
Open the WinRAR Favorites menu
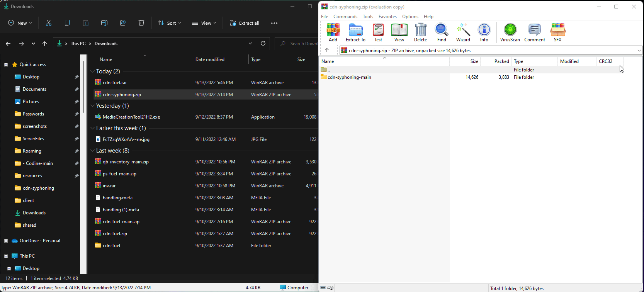387,17
